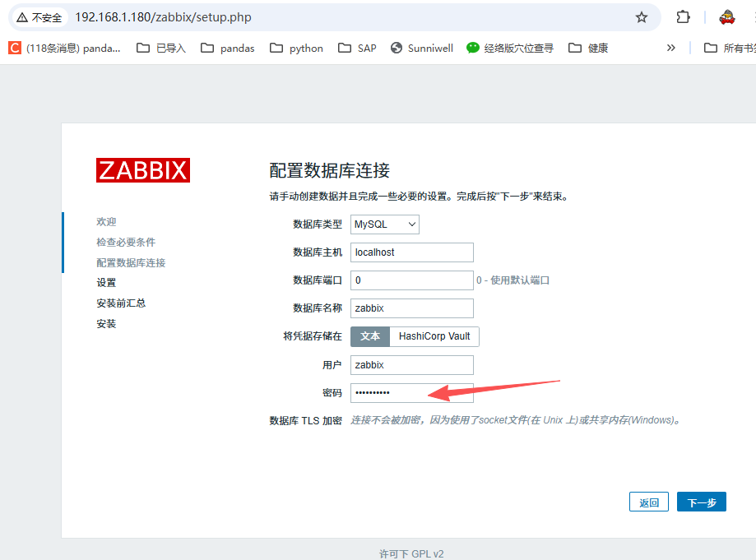Open the extensions puzzle icon

coord(683,18)
